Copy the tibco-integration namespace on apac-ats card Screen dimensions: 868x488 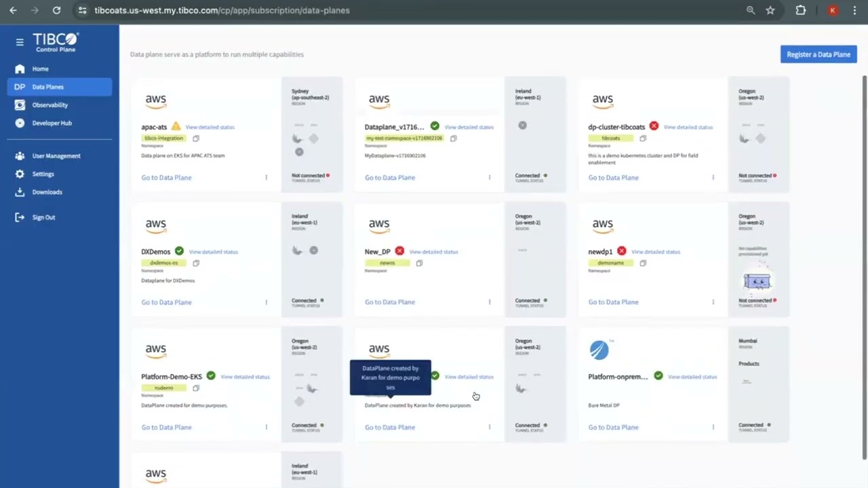[196, 138]
